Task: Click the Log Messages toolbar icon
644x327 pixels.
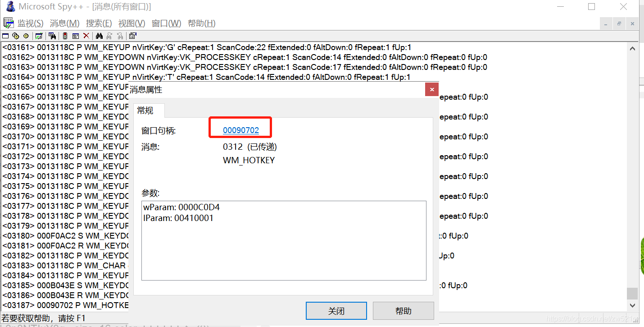Action: tap(39, 36)
